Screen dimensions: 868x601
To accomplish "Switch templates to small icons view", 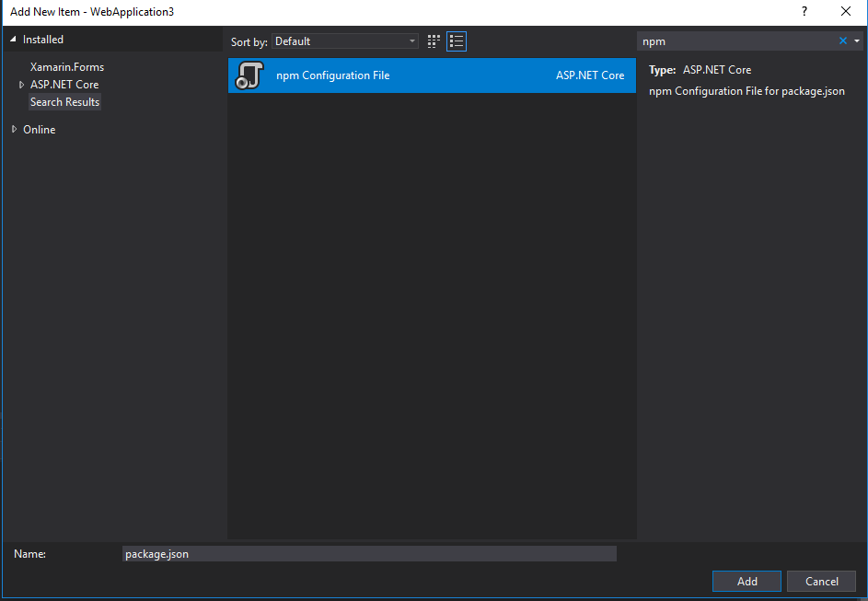I will click(433, 40).
